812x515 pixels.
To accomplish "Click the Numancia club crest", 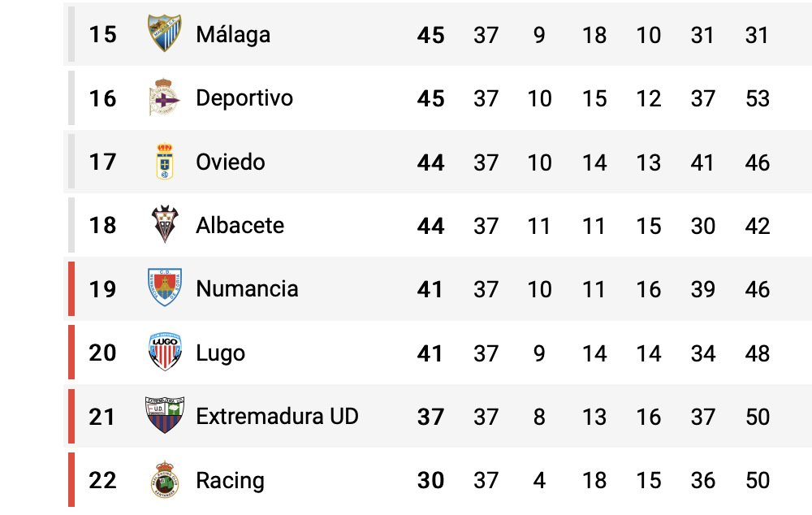I will point(165,288).
